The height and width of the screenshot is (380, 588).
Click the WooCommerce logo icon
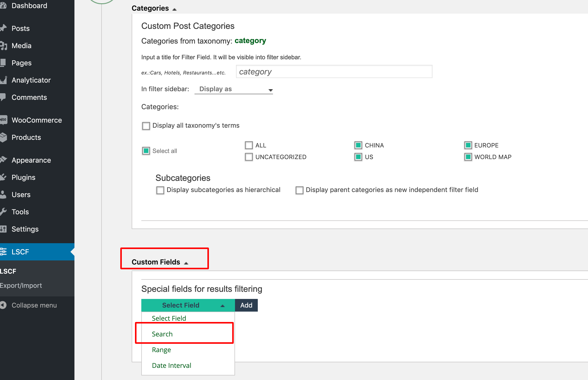[x=3, y=120]
